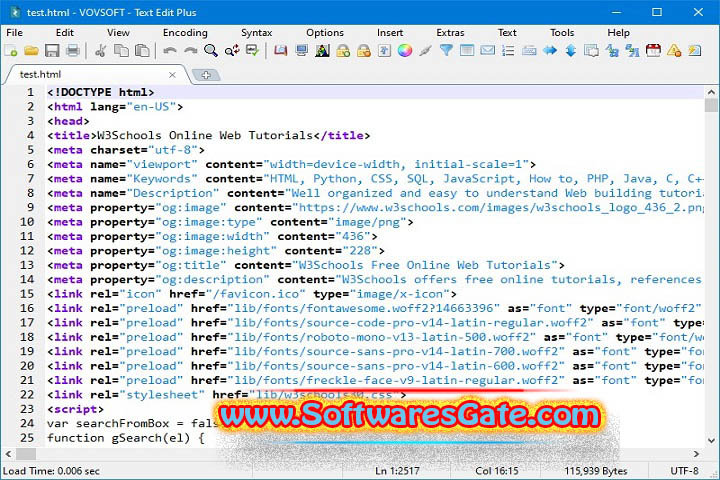This screenshot has width=720, height=480.
Task: Open the Options menu
Action: 325,33
